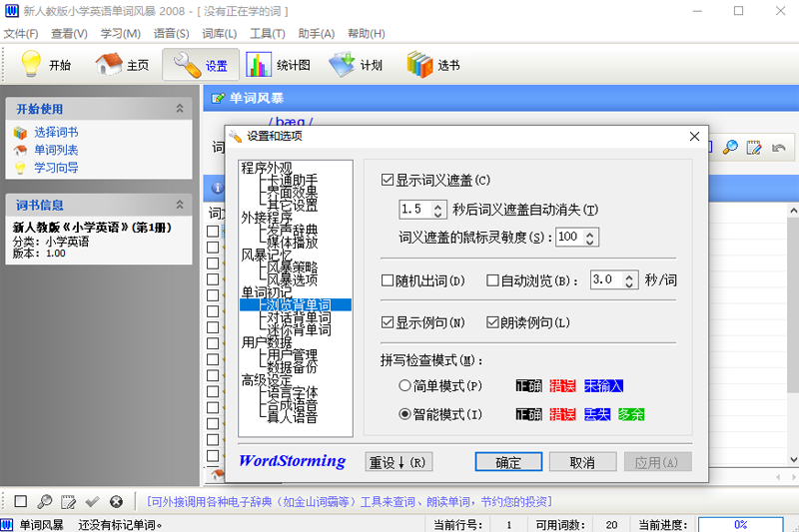Click the 单词列表 icon in sidebar
The width and height of the screenshot is (799, 532).
point(20,150)
